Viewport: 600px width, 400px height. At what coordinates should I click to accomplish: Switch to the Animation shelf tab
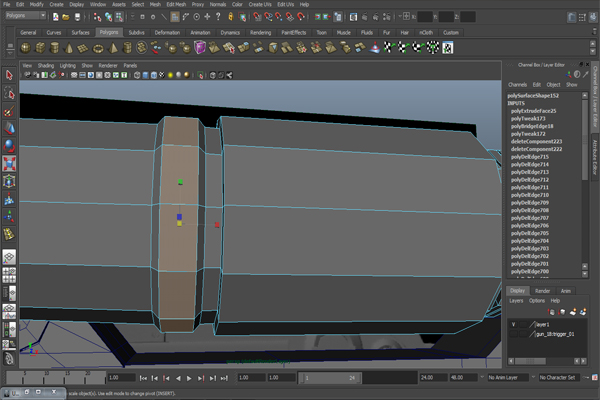(200, 33)
